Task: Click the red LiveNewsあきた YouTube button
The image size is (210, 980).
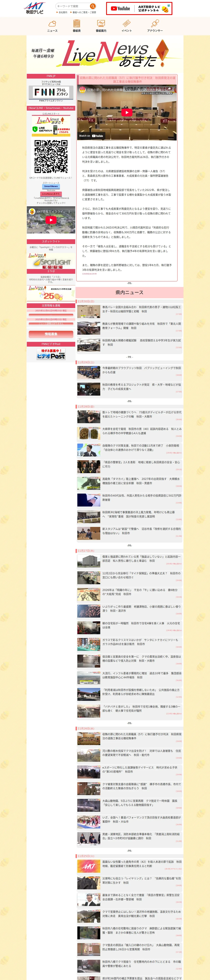Action: pyautogui.click(x=51, y=194)
